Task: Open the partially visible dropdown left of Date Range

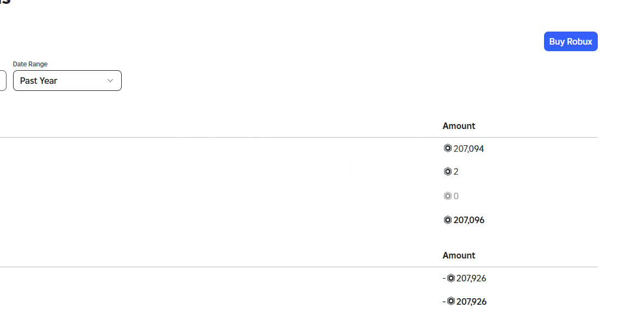Action: click(3, 81)
